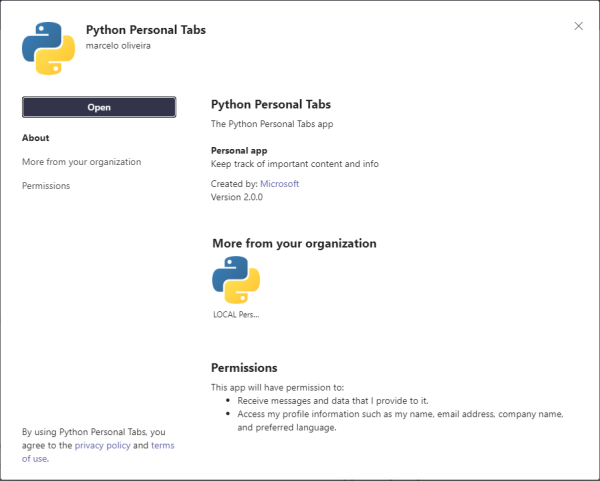Click the dialog title 'Python Personal Tabs'

pos(146,30)
